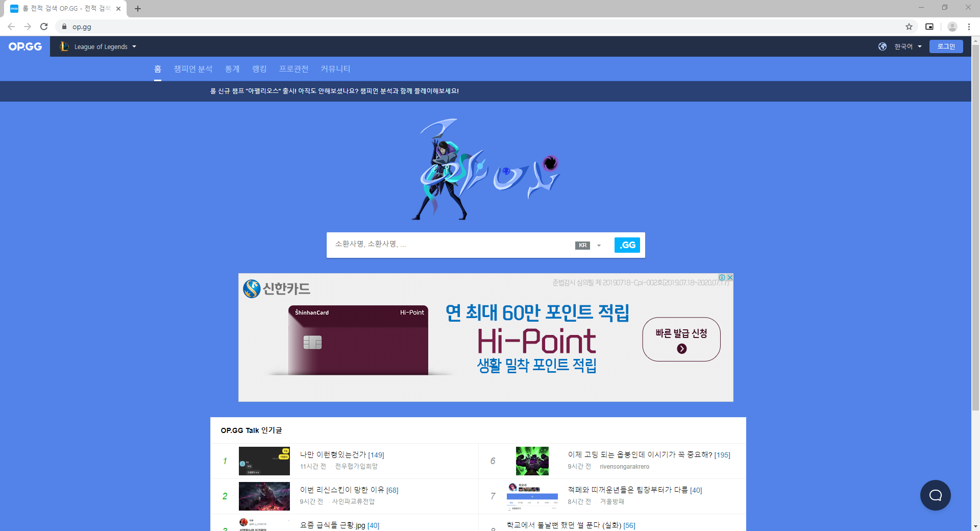Click author name 겨울방패
The image size is (980, 531).
click(612, 502)
